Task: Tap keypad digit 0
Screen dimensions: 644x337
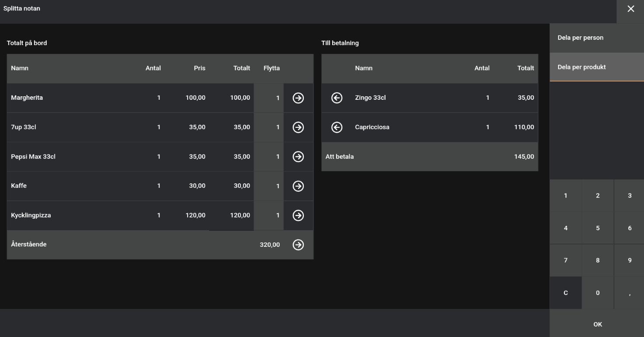Action: [x=598, y=293]
